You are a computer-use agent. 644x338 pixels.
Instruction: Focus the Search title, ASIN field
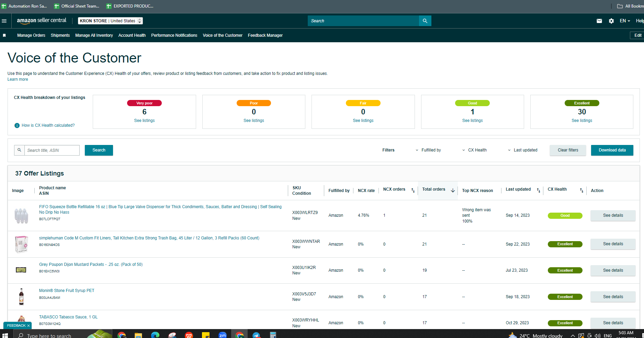click(x=52, y=150)
